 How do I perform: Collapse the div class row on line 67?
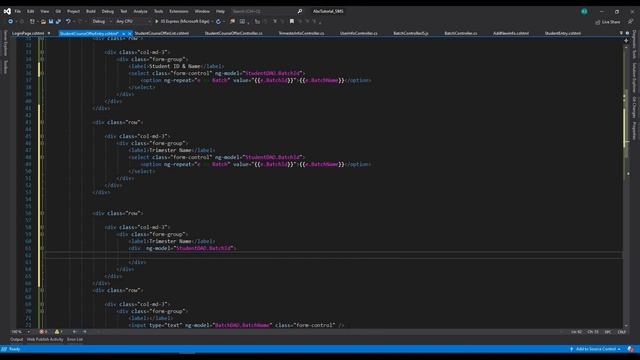click(42, 290)
